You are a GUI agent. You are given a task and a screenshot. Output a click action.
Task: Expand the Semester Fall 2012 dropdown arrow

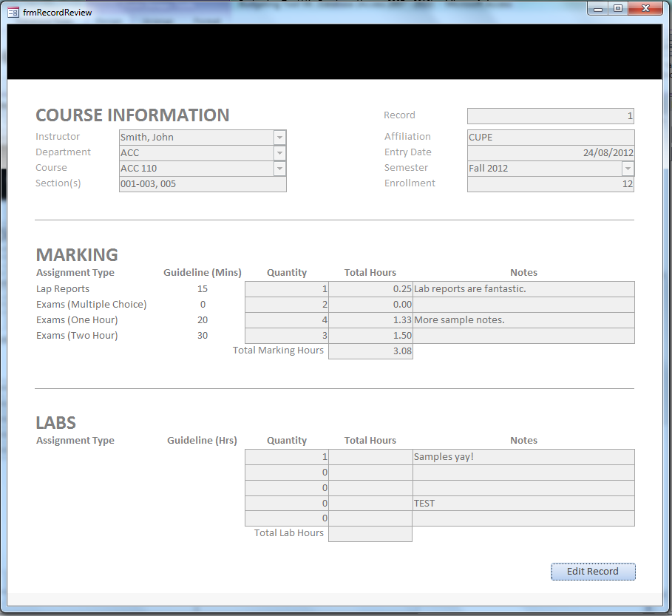point(628,169)
